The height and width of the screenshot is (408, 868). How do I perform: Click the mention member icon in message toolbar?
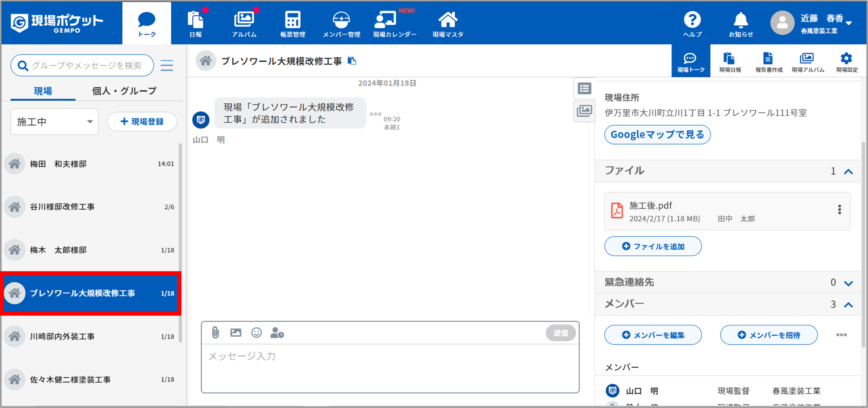point(277,332)
